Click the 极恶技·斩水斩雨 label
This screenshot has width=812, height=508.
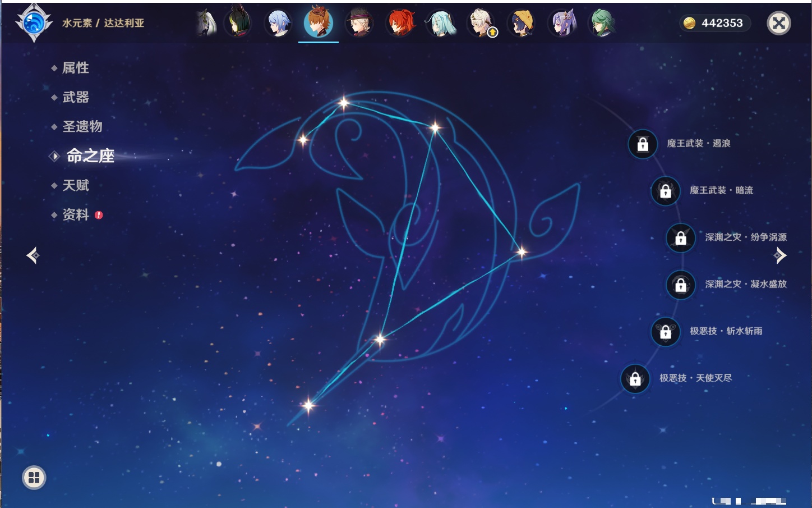tap(726, 331)
